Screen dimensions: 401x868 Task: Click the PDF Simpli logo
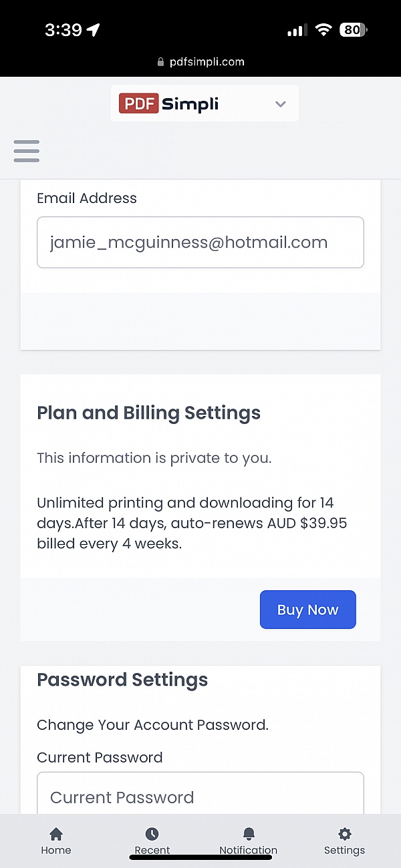[169, 104]
